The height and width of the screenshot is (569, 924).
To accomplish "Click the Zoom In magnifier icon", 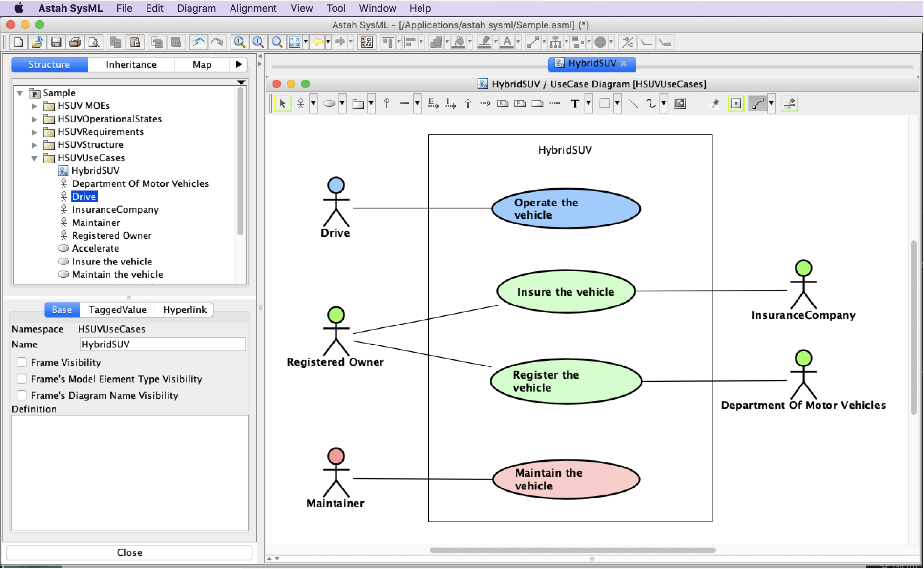I will tap(258, 42).
